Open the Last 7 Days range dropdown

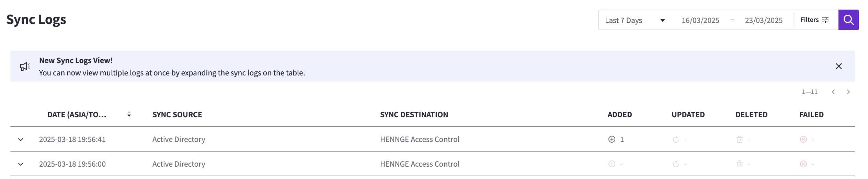(635, 20)
